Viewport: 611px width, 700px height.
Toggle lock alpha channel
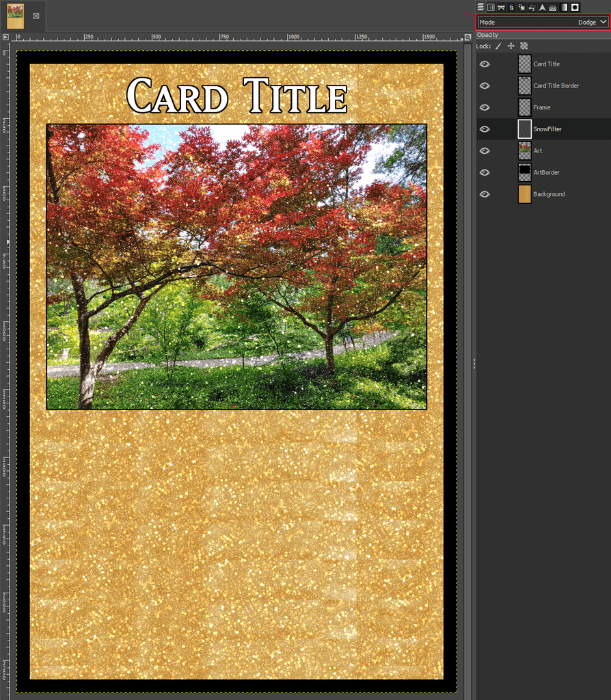click(x=524, y=46)
